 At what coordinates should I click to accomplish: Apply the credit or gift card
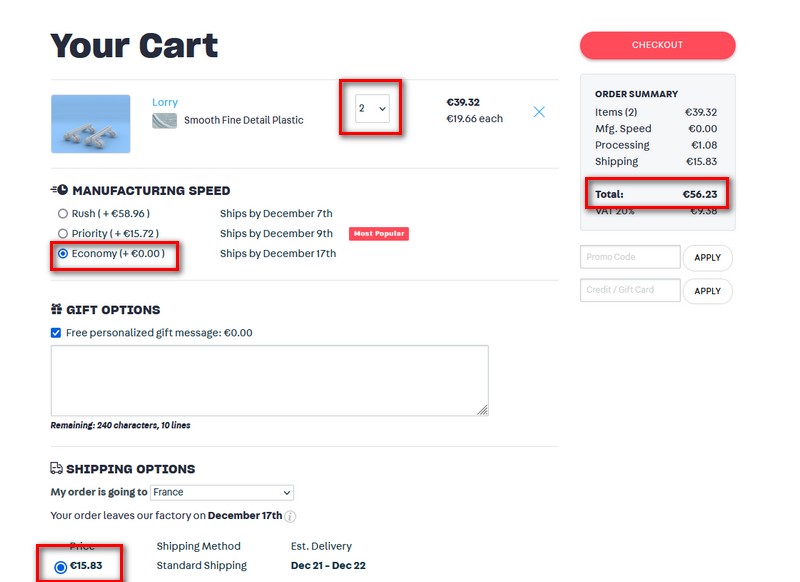pos(707,291)
